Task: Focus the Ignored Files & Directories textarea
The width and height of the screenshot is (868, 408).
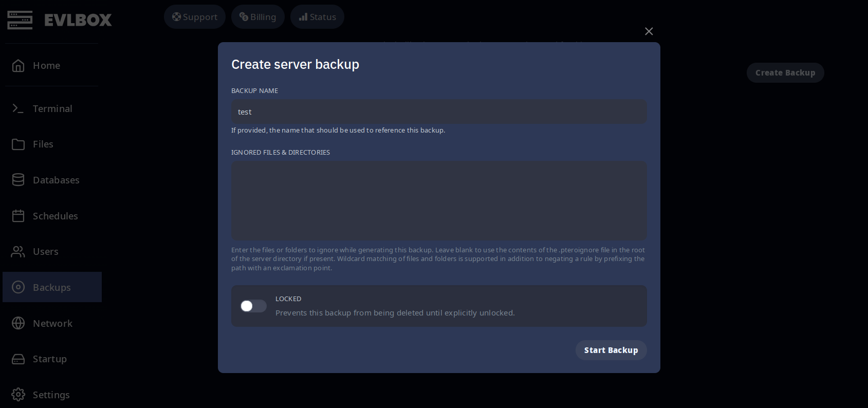Action: (x=439, y=201)
